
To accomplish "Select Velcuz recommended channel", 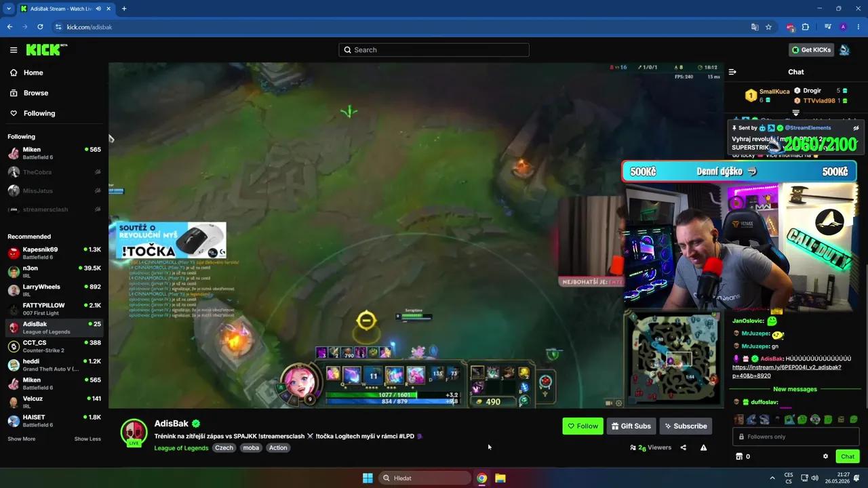I will 54,403.
